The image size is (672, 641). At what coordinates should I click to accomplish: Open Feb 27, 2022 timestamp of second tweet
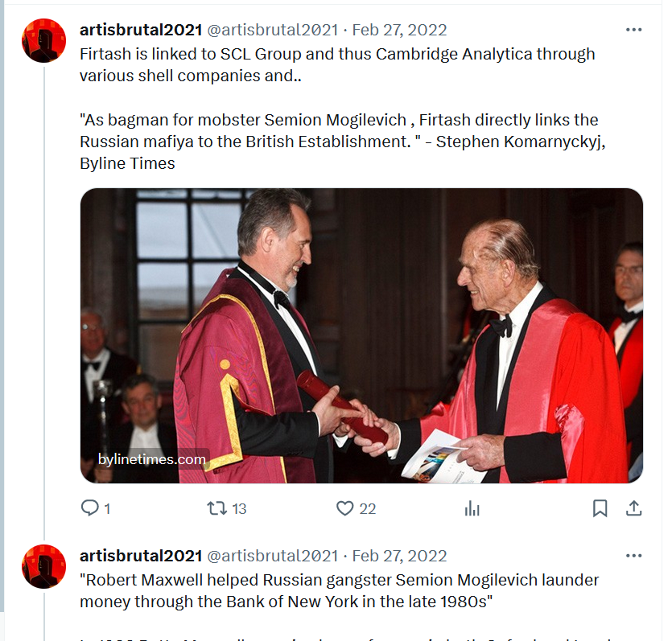coord(399,556)
